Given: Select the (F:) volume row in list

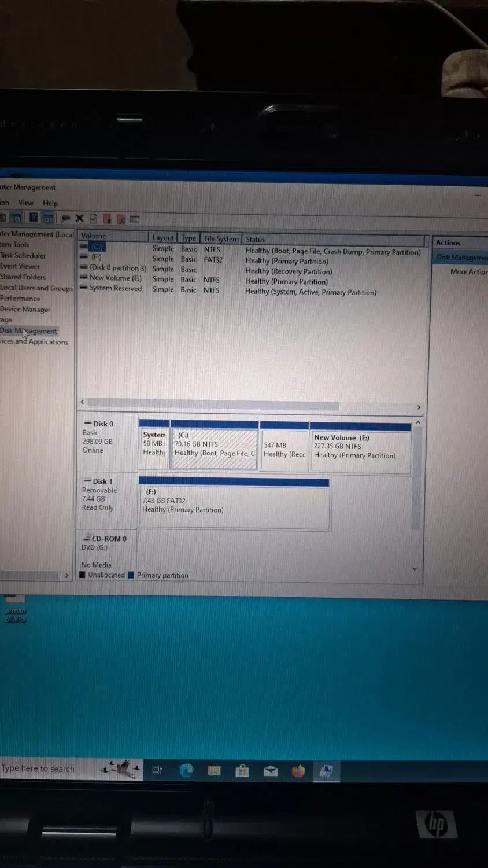Looking at the screenshot, I should 251,259.
